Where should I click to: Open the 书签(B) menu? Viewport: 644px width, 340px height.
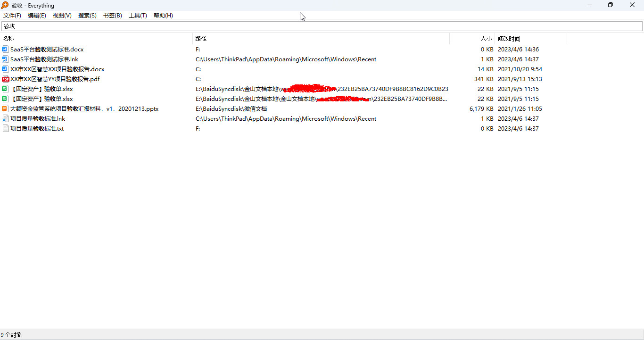113,16
